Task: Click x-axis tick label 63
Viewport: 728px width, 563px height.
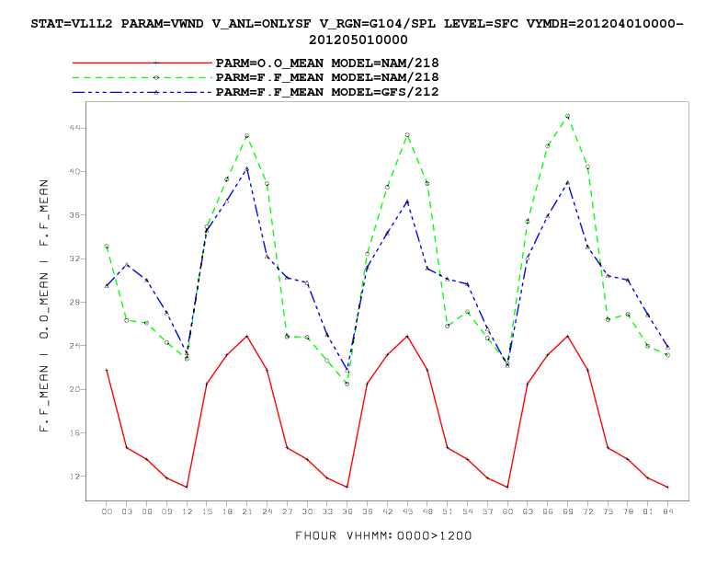Action: 528,511
